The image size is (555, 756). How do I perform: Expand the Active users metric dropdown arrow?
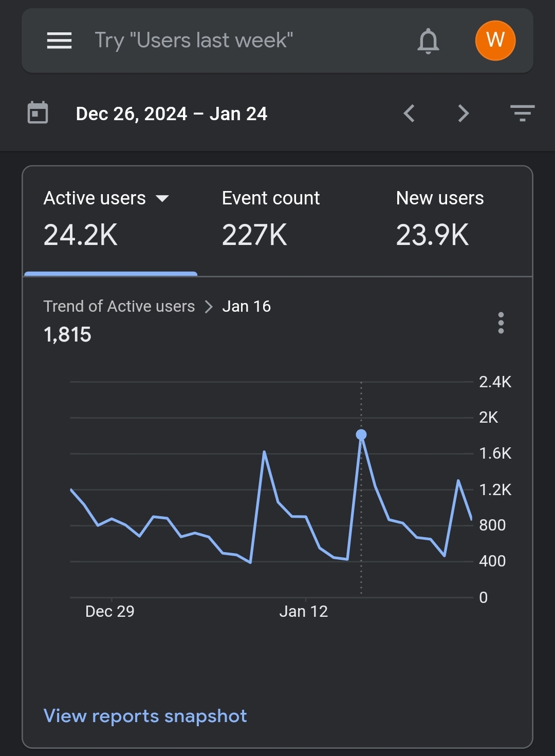[162, 199]
